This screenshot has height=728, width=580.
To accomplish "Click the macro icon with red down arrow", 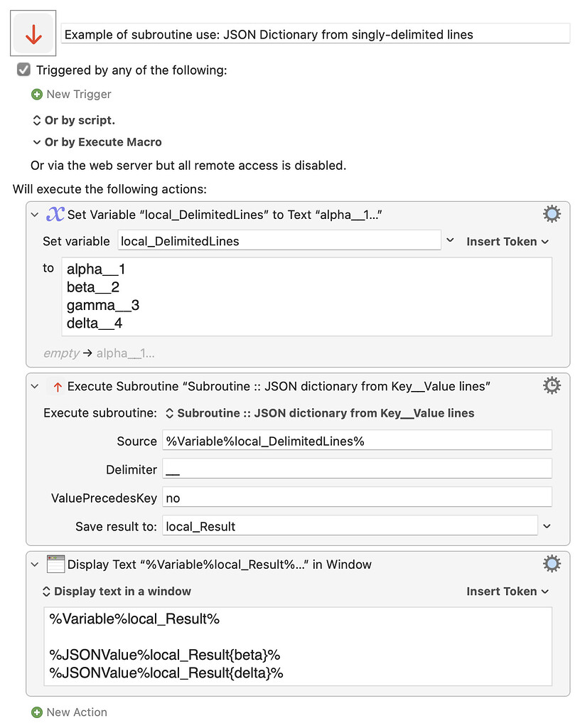I will [x=33, y=33].
